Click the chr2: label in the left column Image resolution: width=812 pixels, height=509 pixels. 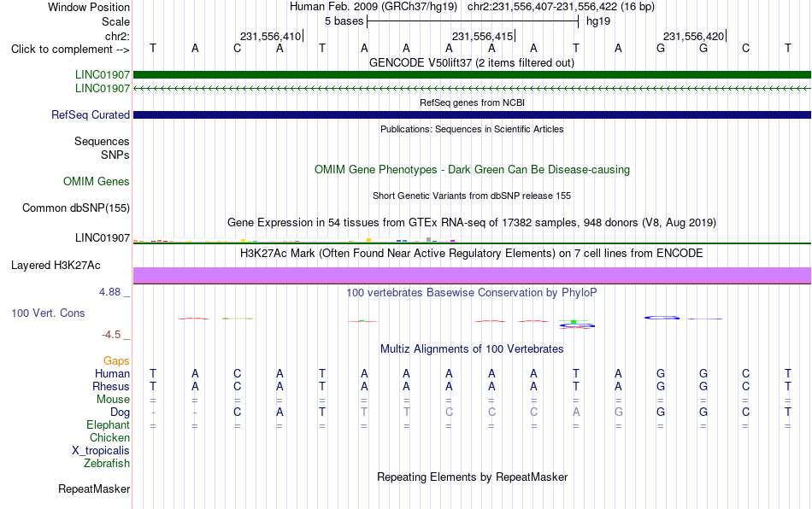(x=117, y=36)
